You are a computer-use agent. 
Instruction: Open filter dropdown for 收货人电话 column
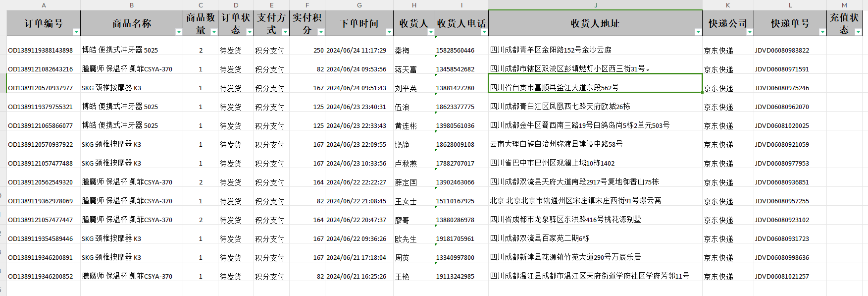pyautogui.click(x=484, y=32)
